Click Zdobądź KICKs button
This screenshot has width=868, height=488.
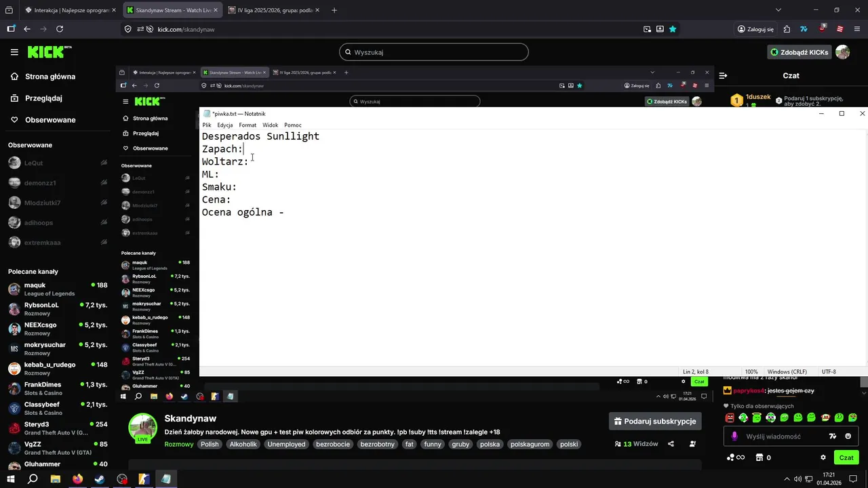click(799, 52)
